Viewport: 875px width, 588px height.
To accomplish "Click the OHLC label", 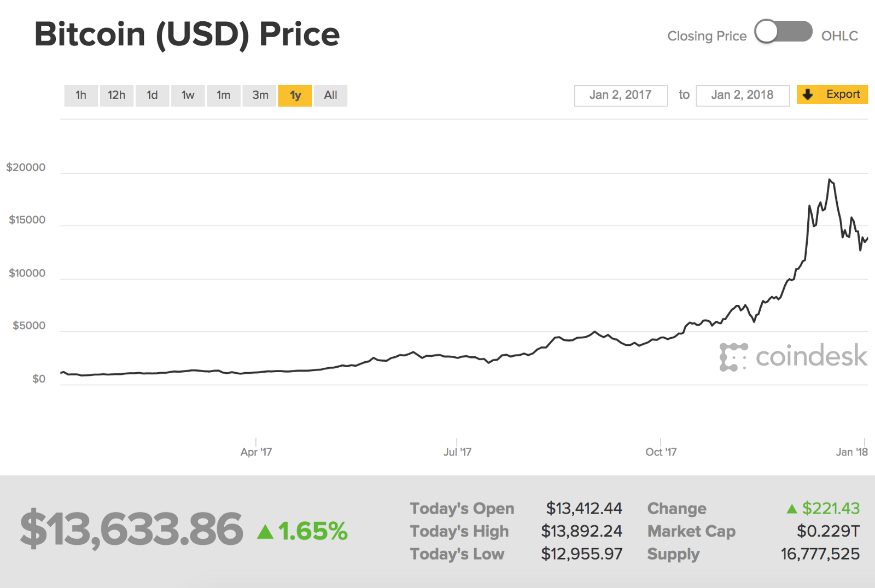I will coord(839,36).
